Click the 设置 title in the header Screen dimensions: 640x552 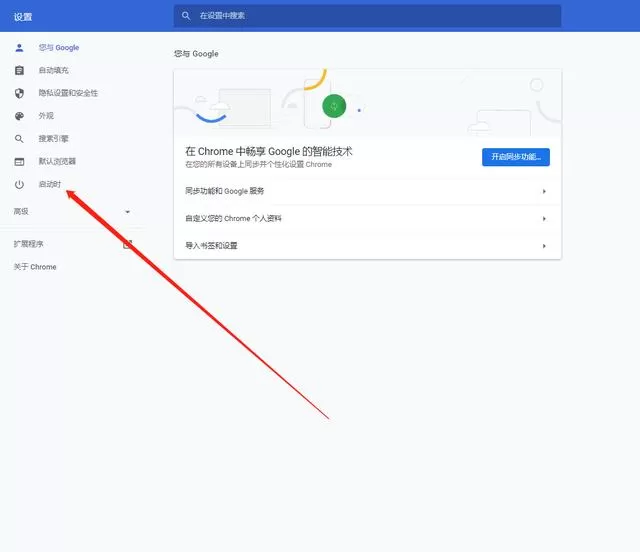(23, 17)
